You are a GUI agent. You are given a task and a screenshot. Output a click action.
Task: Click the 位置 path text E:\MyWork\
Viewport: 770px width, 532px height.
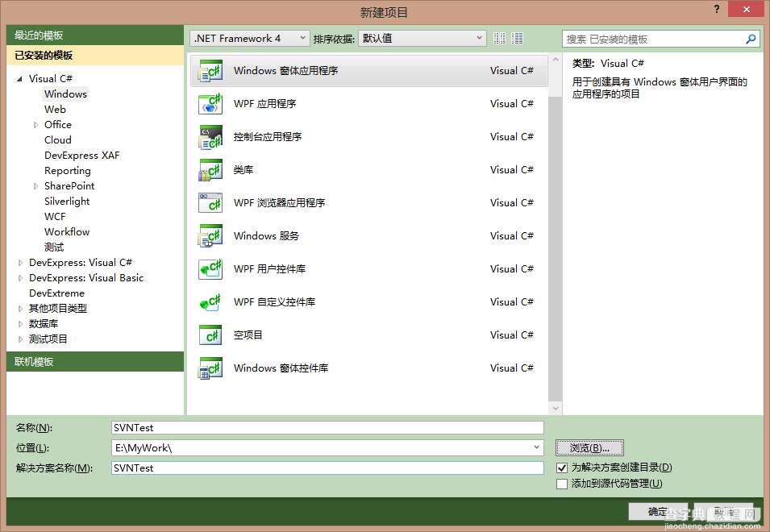tap(144, 448)
